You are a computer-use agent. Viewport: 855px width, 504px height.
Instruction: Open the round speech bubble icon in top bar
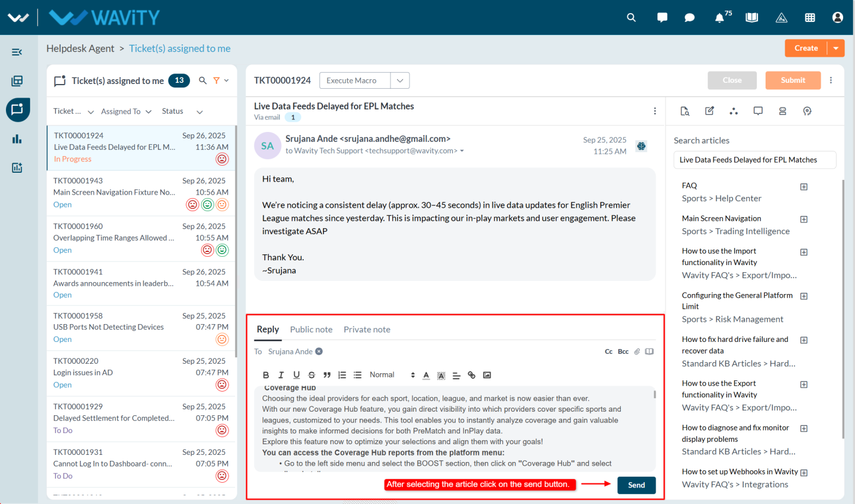point(689,18)
